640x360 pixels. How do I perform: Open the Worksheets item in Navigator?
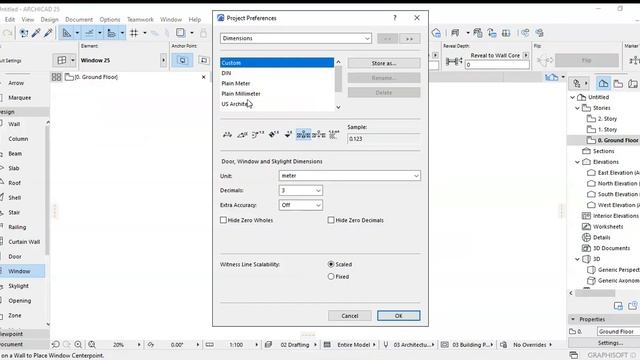608,227
